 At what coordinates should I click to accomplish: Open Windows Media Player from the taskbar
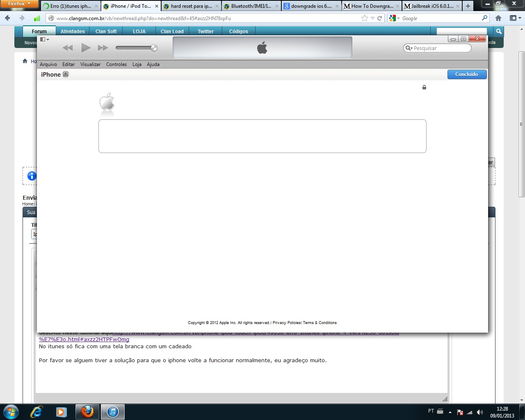[62, 412]
